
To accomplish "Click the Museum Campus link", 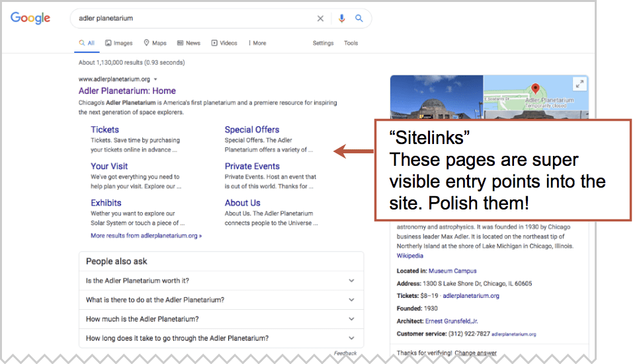I will [x=452, y=271].
